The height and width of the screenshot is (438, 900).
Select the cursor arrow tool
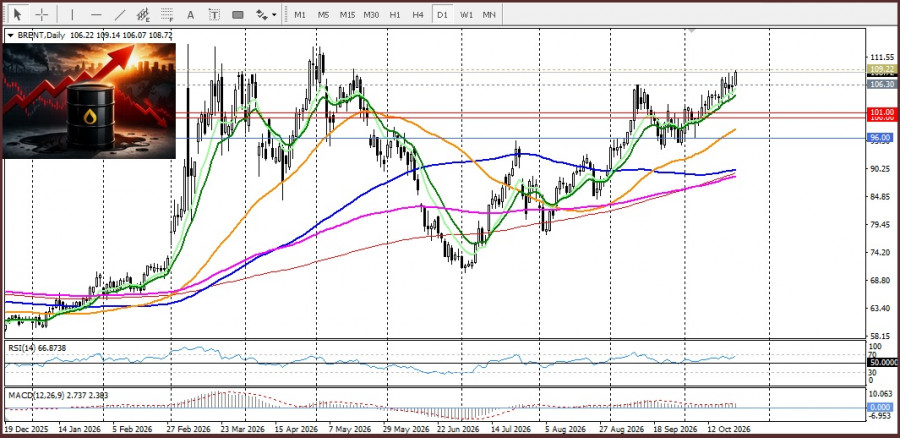coord(18,14)
